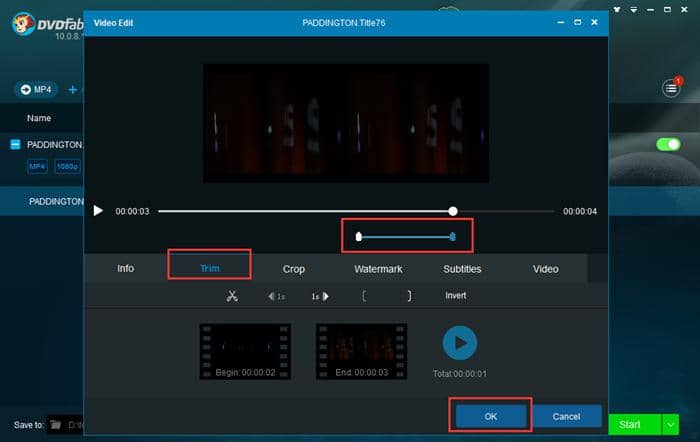Click the scissors cut icon
The image size is (700, 442).
click(x=232, y=296)
